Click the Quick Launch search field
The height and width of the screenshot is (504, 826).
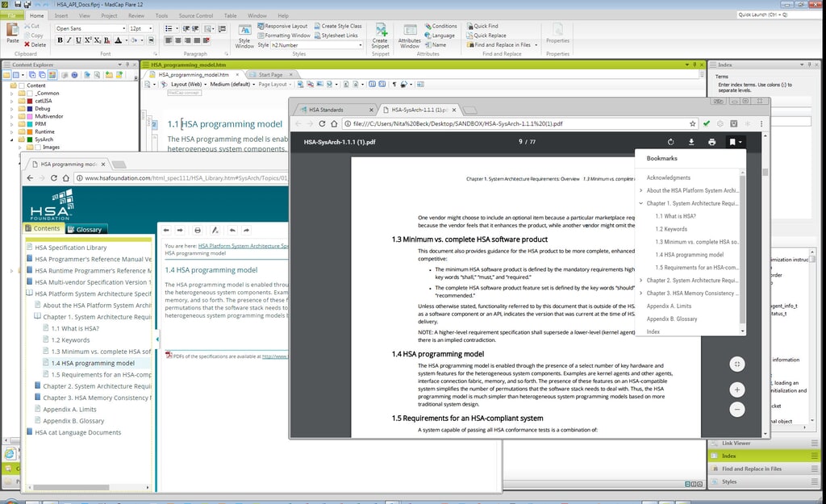[x=778, y=15]
